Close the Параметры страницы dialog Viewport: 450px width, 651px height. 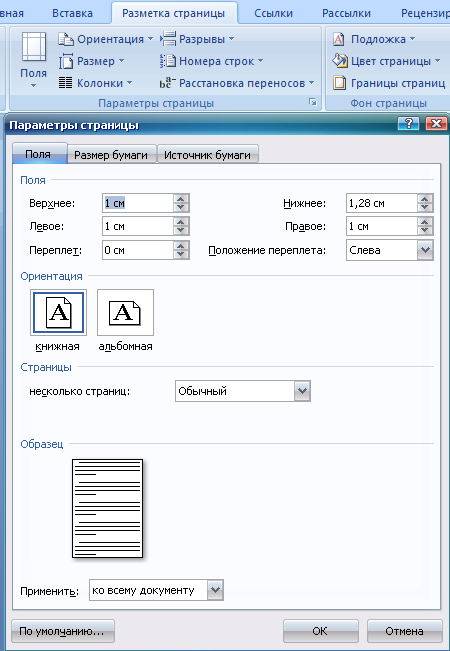435,124
